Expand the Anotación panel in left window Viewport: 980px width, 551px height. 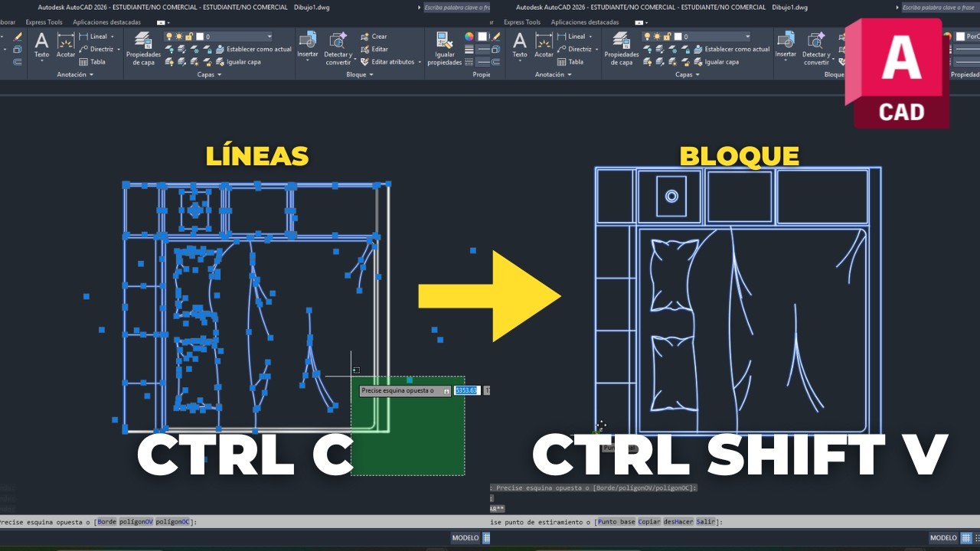[75, 75]
